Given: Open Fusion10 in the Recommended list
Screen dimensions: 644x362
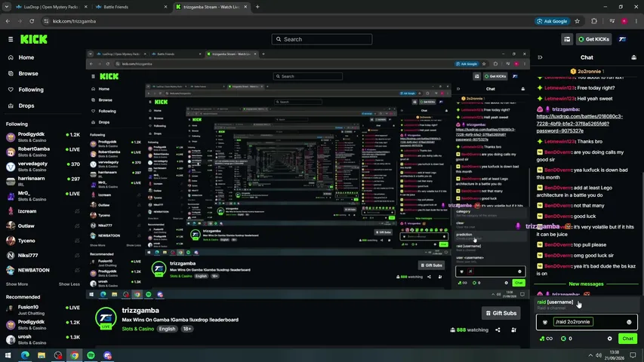Looking at the screenshot, I should [43, 310].
